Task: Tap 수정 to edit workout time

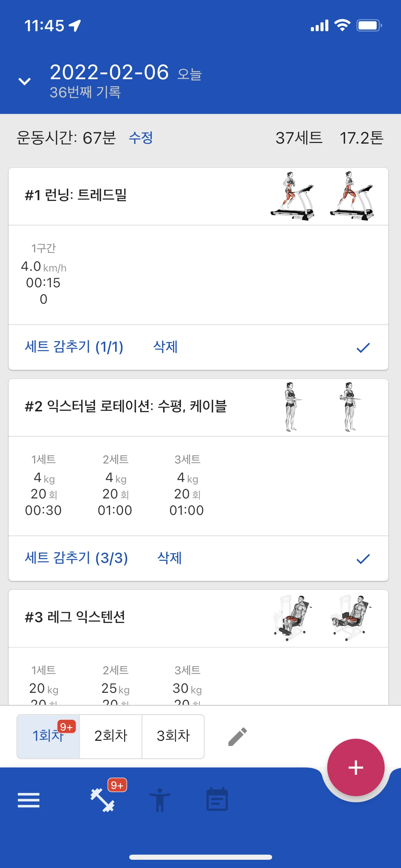Action: [141, 138]
